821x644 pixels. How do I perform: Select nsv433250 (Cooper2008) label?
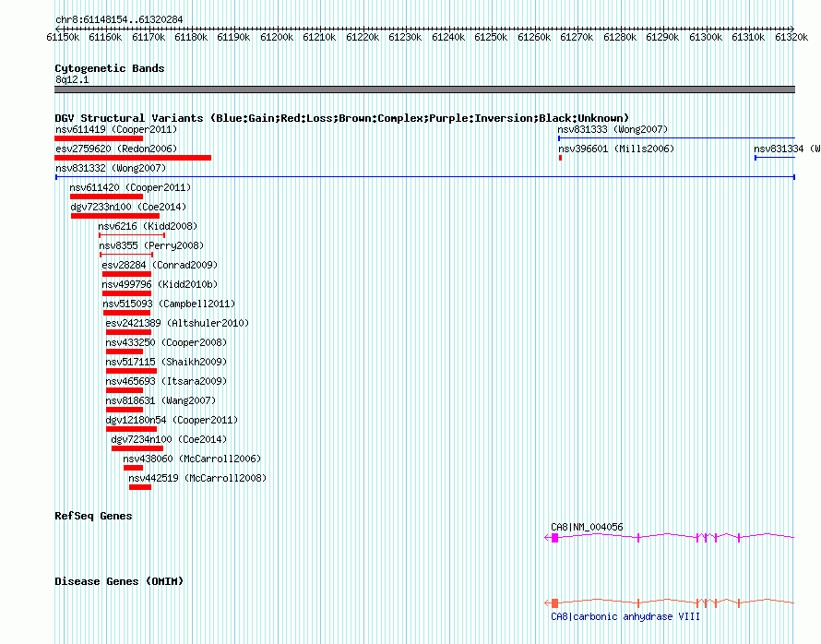pyautogui.click(x=166, y=342)
